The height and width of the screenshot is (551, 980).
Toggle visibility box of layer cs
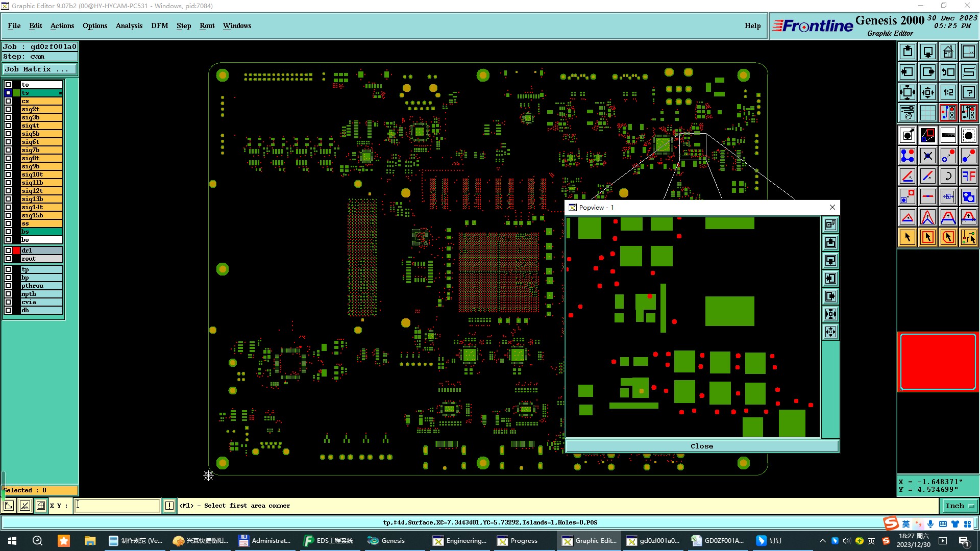point(8,101)
